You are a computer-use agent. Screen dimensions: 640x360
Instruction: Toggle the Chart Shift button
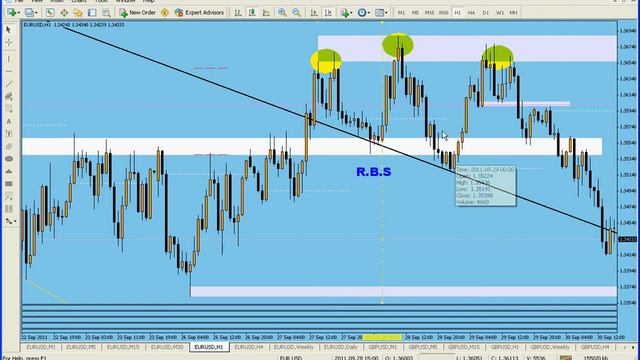pyautogui.click(x=328, y=13)
